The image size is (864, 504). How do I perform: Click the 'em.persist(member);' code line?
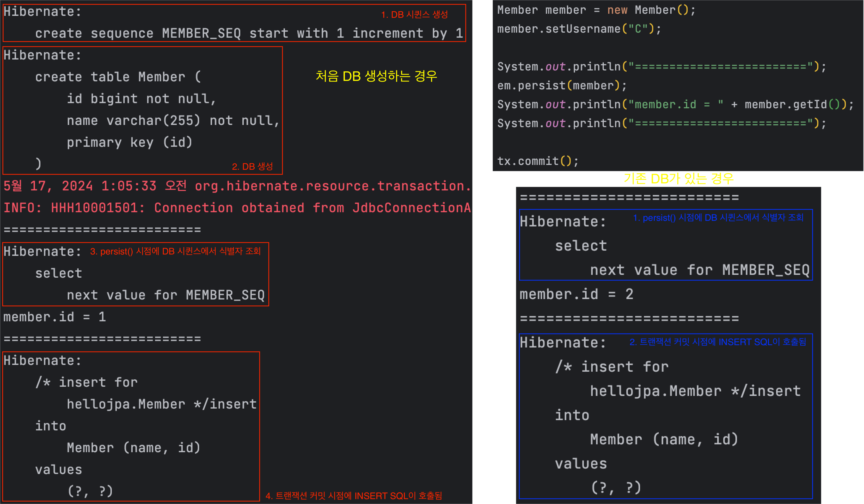pos(562,85)
